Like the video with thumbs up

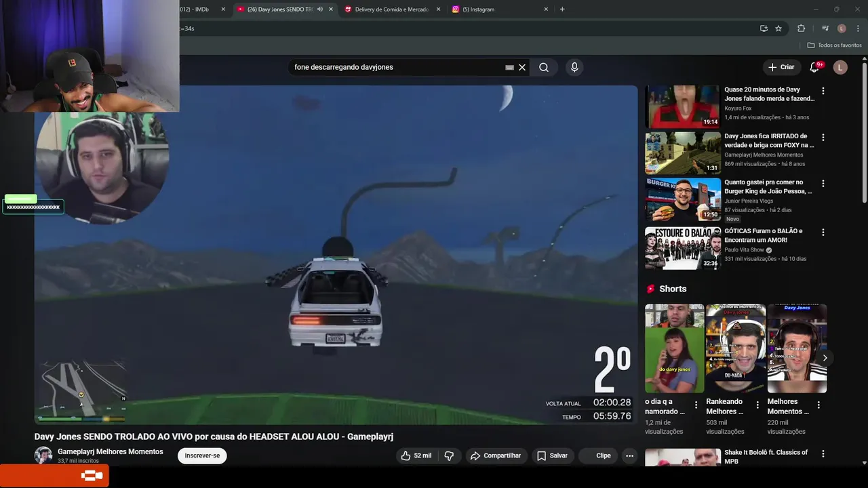pyautogui.click(x=416, y=455)
